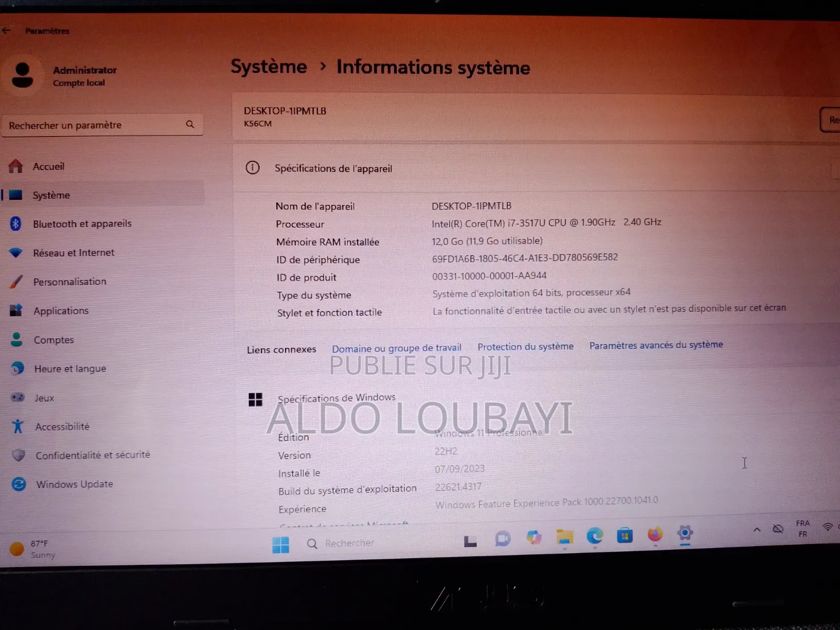Viewport: 840px width, 630px height.
Task: Select device name value DESKTOP-1IPMTLB
Action: click(471, 206)
